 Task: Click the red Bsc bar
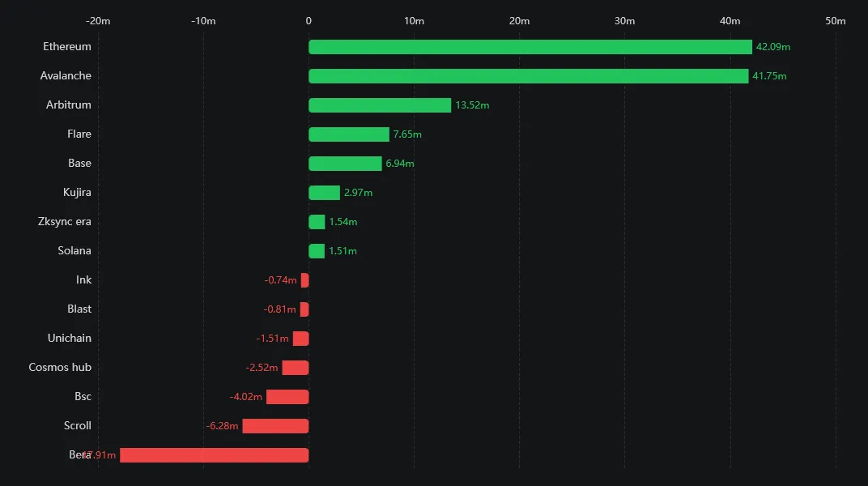coord(287,397)
